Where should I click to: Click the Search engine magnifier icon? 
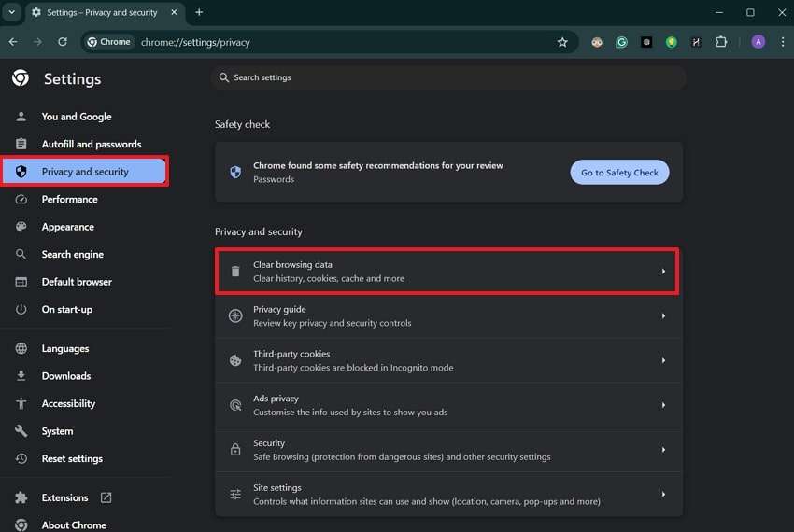[x=21, y=254]
